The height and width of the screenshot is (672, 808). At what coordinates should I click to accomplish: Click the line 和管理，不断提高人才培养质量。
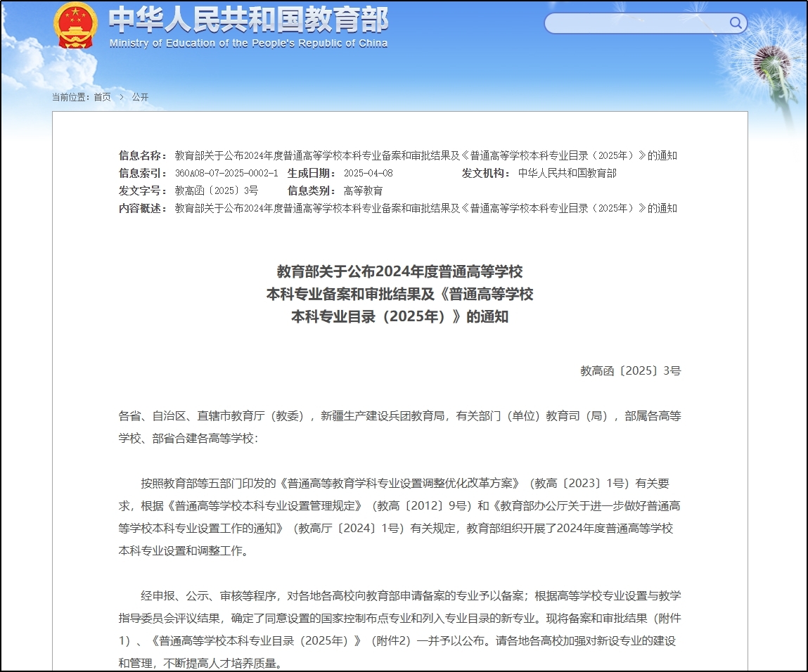[200, 664]
